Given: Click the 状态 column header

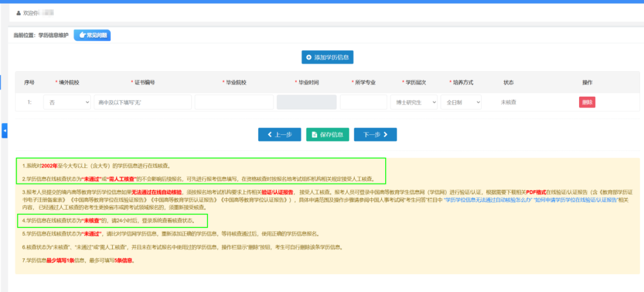Looking at the screenshot, I should coord(509,82).
